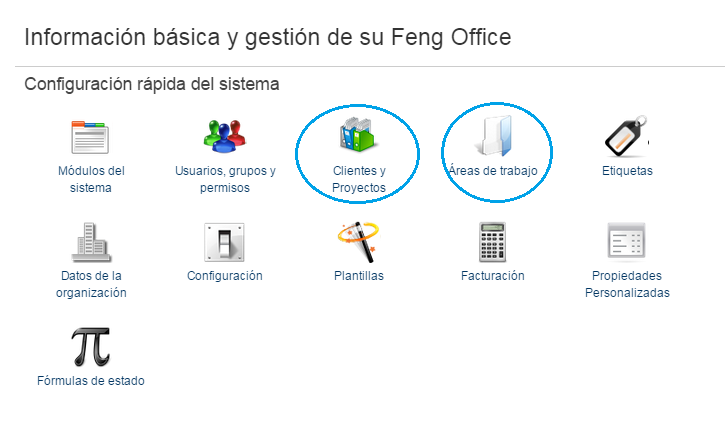Follow the "Módulos del sistema" text link
The width and height of the screenshot is (725, 438).
click(x=91, y=179)
